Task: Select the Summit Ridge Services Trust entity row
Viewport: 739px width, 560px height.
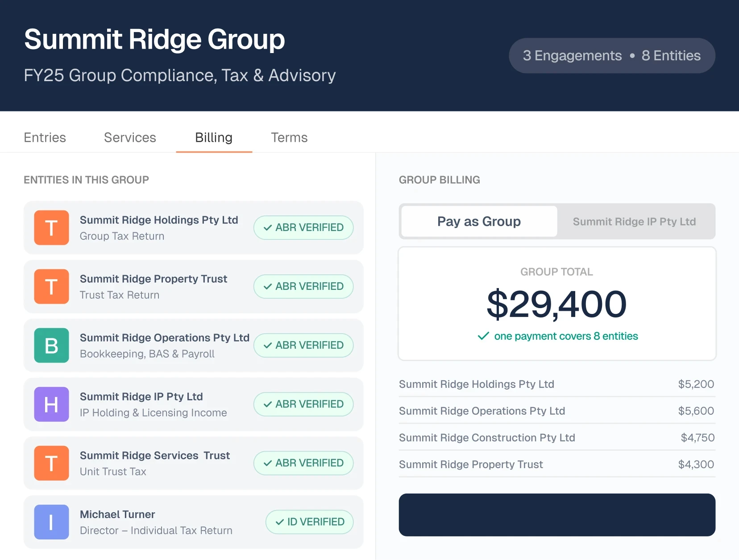Action: (x=193, y=463)
